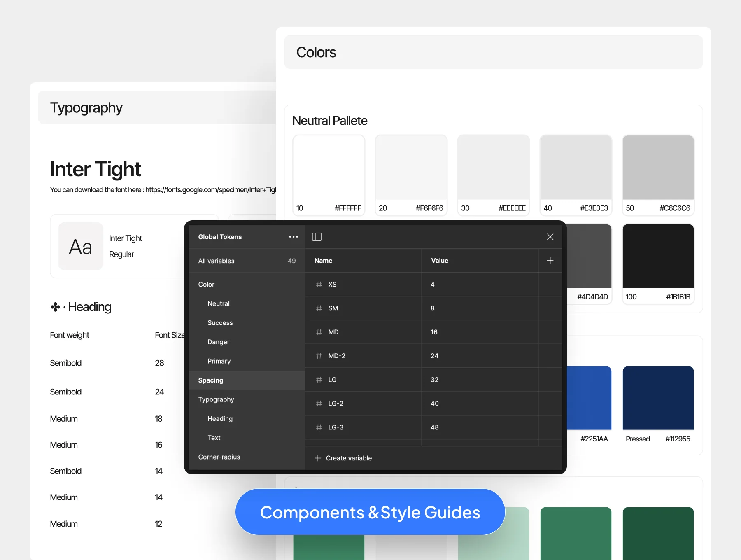The image size is (741, 560).
Task: Click the number type icon beside LG-3
Action: (x=319, y=427)
